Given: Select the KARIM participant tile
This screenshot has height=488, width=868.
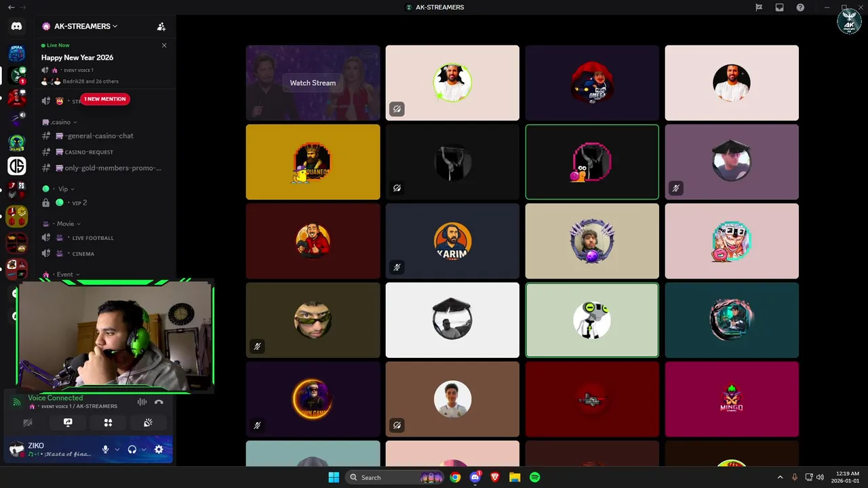Looking at the screenshot, I should point(452,241).
